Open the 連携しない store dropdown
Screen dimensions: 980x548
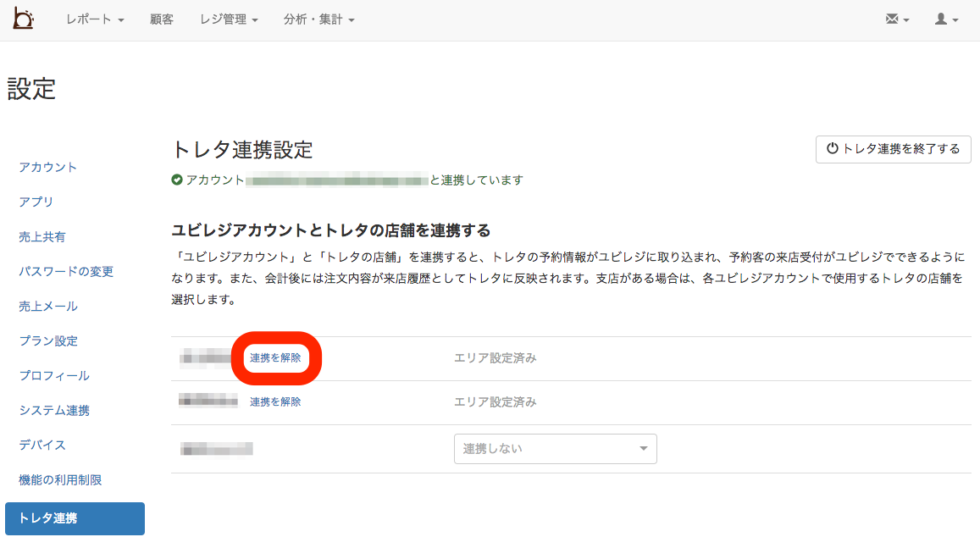pos(555,449)
